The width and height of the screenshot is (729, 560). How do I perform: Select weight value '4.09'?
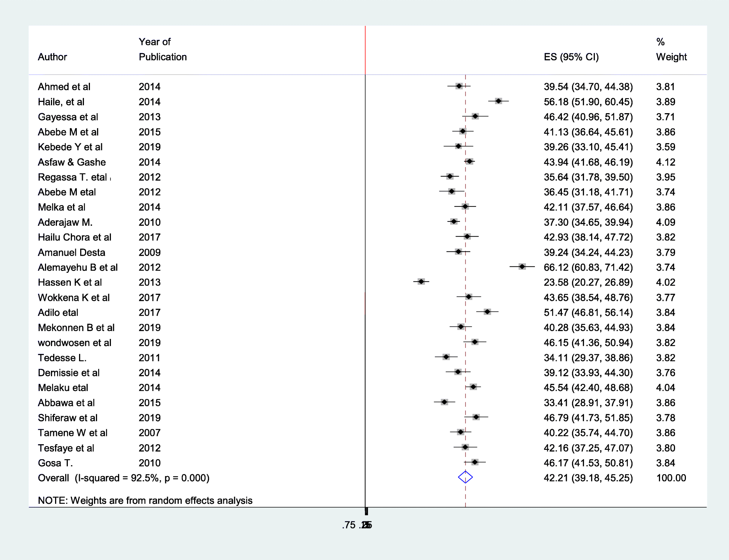click(x=666, y=223)
